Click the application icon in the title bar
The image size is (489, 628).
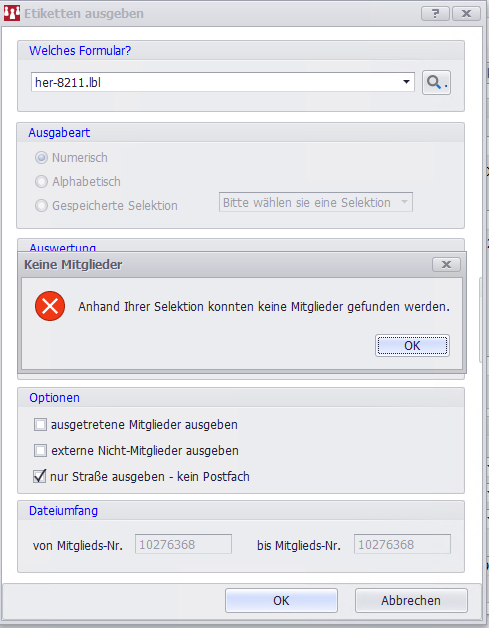[12, 13]
